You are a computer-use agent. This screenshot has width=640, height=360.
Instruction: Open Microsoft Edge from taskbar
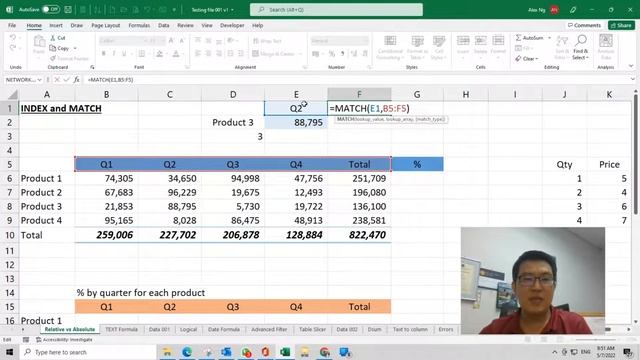187,352
